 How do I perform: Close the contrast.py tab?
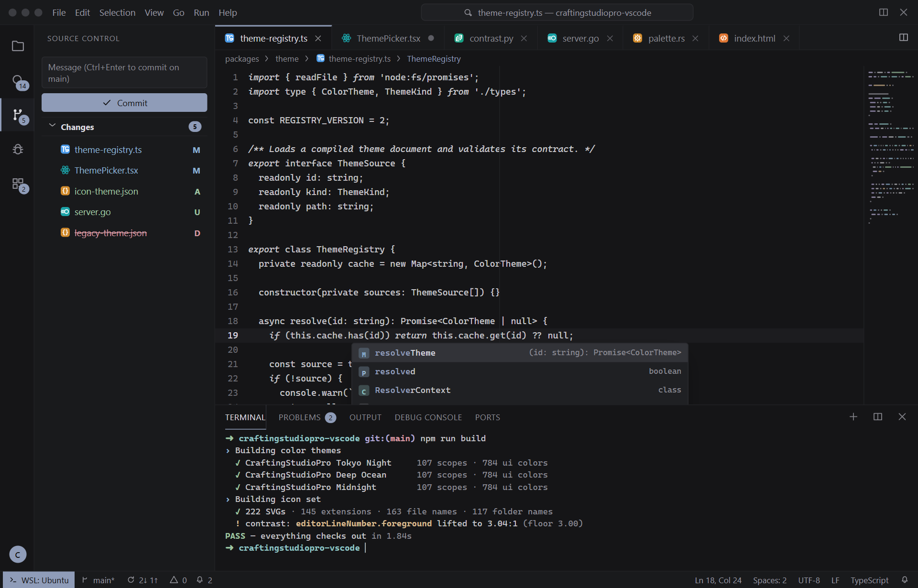click(524, 38)
